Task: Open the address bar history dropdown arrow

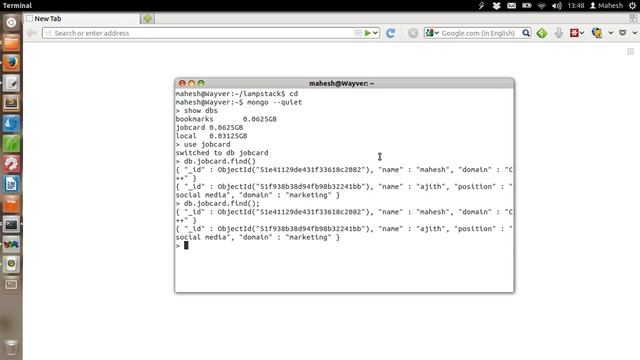Action: [x=375, y=33]
